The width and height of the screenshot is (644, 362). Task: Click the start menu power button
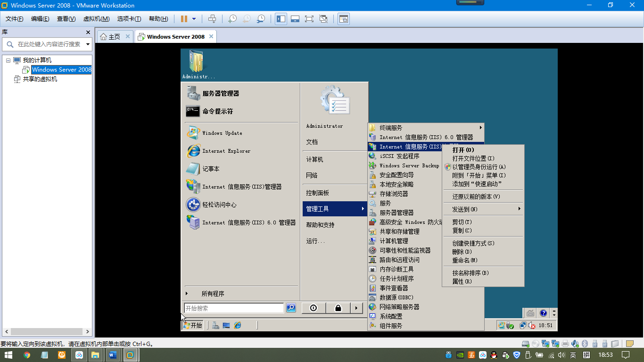[x=314, y=308]
